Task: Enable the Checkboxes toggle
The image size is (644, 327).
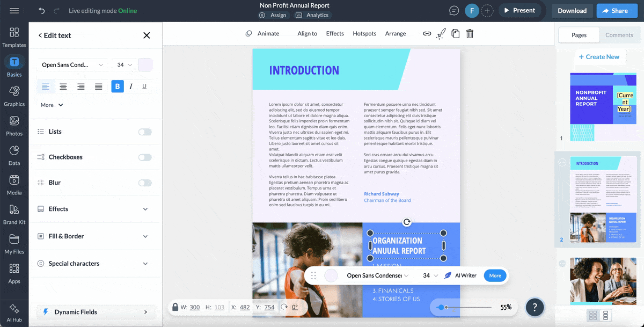Action: tap(144, 157)
